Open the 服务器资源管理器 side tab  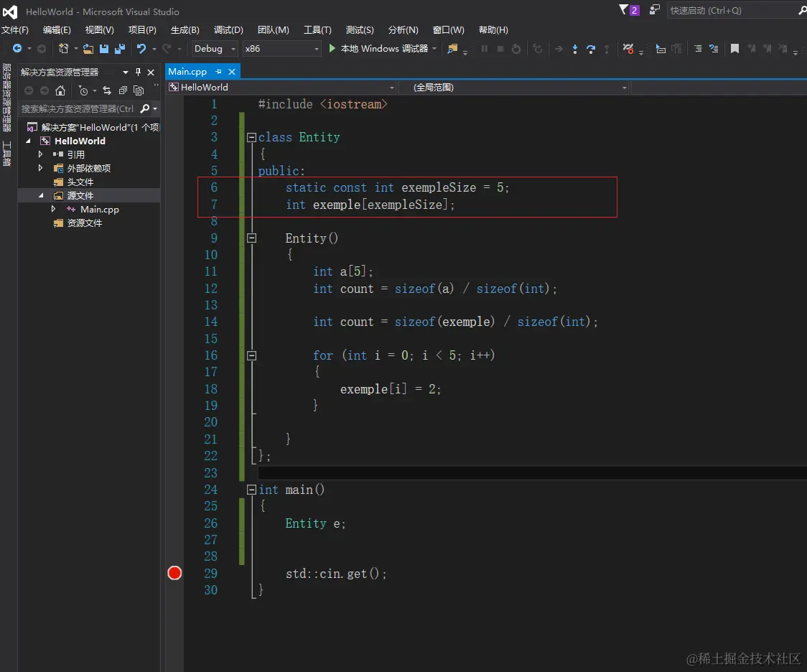click(6, 98)
